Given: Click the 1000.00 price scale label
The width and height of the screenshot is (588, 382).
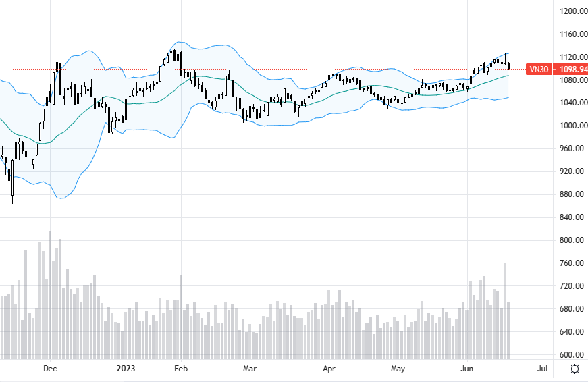Looking at the screenshot, I should pos(573,126).
